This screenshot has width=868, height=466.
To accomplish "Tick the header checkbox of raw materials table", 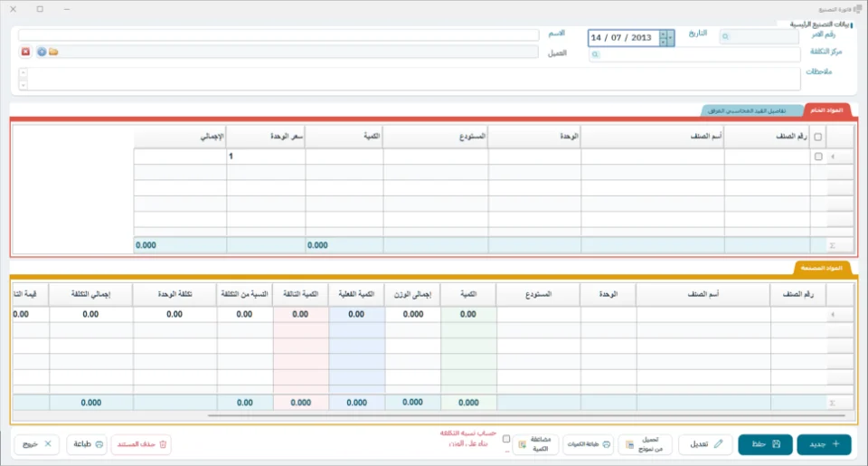I will pos(817,137).
